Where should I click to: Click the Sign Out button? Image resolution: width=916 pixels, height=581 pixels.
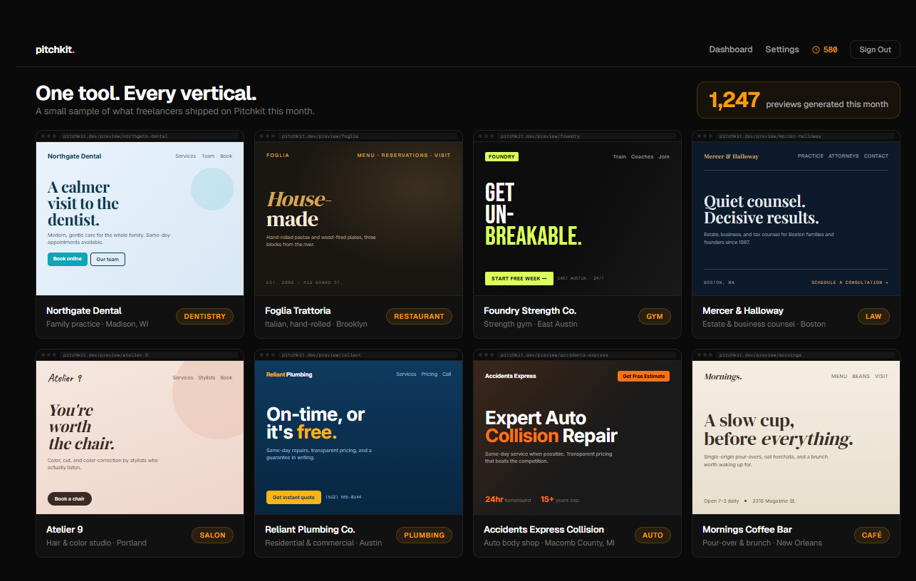875,50
